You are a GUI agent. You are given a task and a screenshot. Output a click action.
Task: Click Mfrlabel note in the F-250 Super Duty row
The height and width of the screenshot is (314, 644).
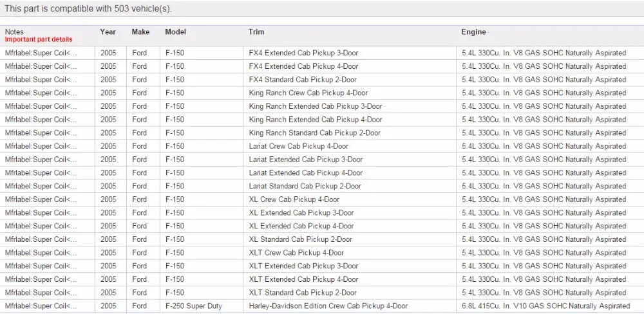[x=41, y=306]
